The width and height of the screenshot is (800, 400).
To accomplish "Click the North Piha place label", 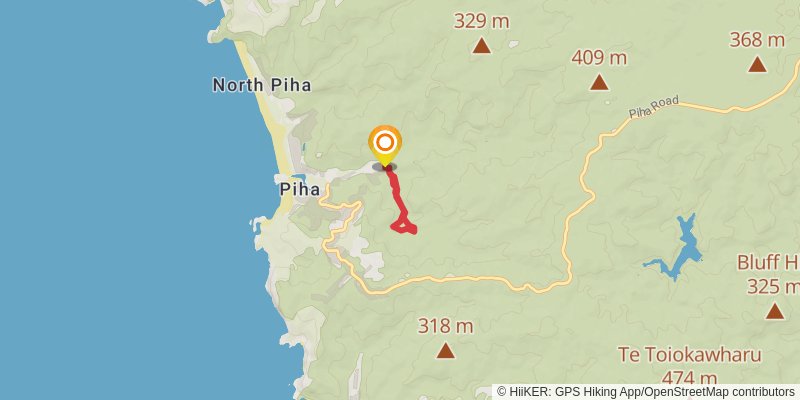I will [262, 85].
